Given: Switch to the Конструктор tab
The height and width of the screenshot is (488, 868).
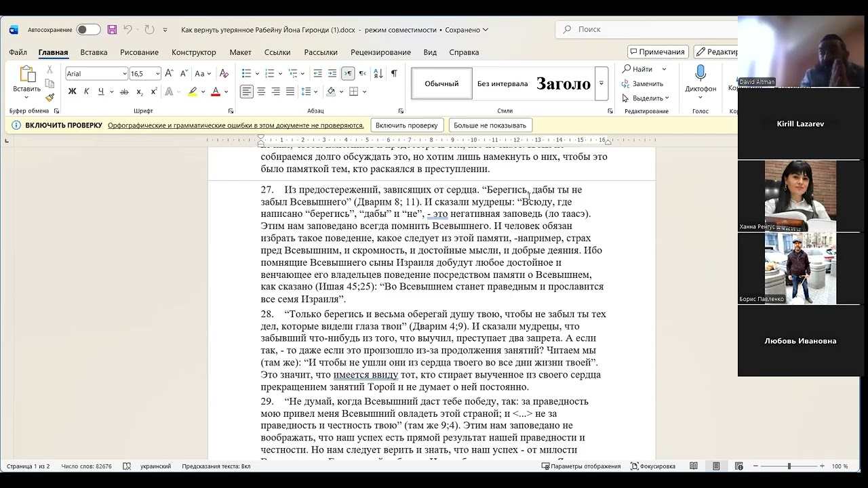Looking at the screenshot, I should tap(194, 52).
